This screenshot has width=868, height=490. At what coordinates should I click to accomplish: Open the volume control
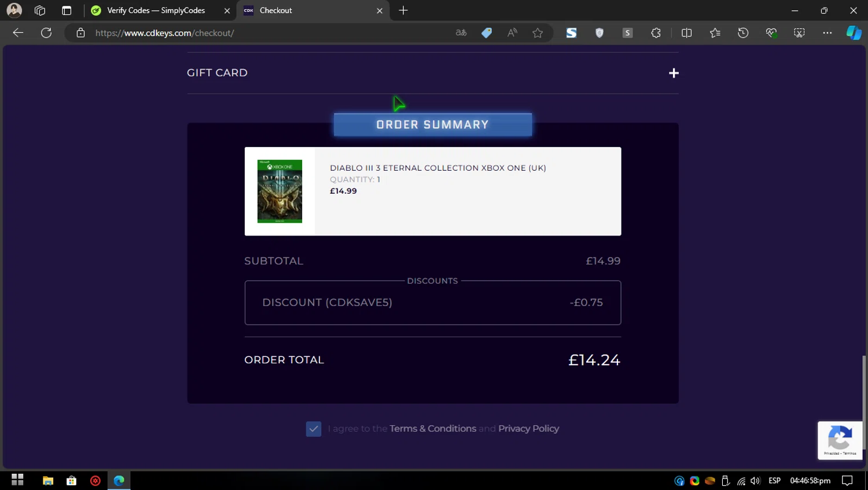click(755, 481)
